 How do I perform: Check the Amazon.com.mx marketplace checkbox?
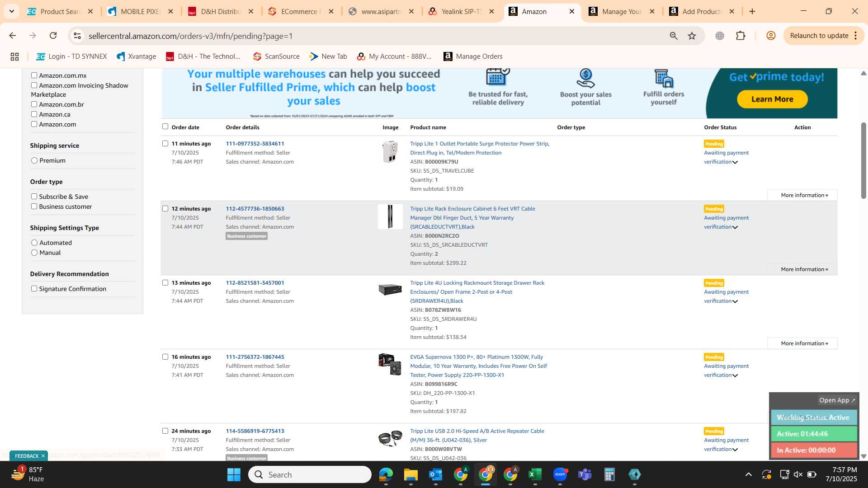pyautogui.click(x=34, y=75)
